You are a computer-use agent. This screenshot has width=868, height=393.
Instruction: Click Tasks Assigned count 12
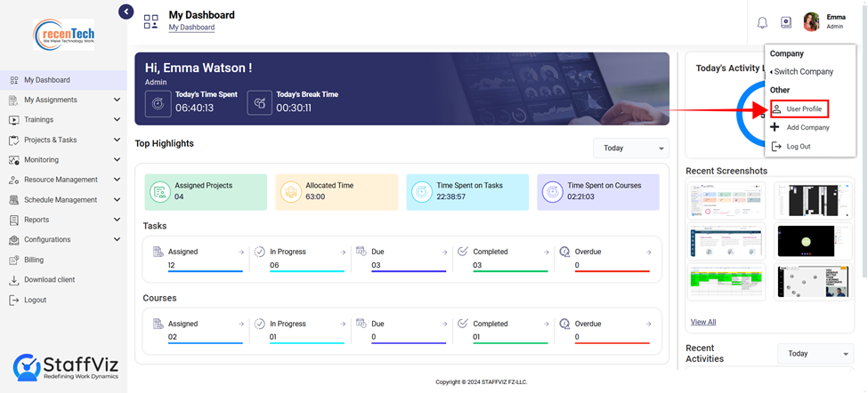(x=171, y=265)
